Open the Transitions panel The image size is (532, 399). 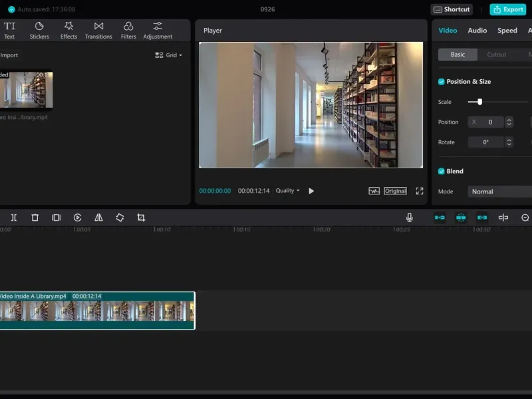point(98,30)
